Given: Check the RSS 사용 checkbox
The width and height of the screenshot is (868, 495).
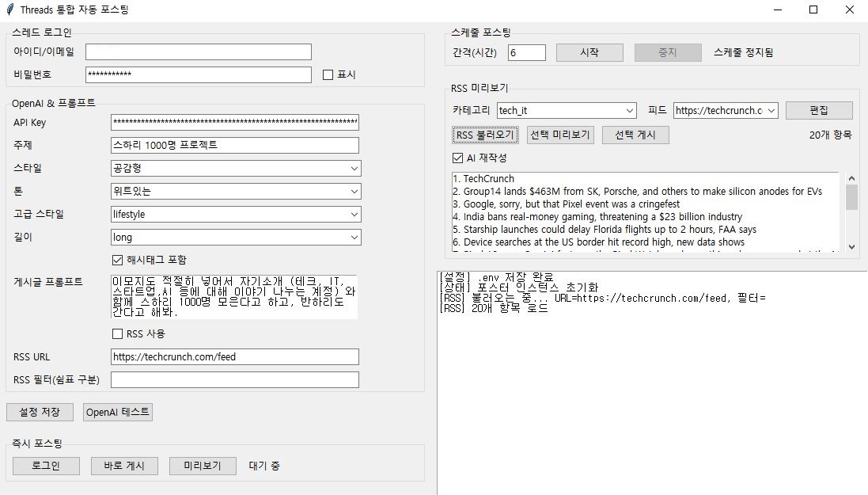Looking at the screenshot, I should click(x=119, y=334).
